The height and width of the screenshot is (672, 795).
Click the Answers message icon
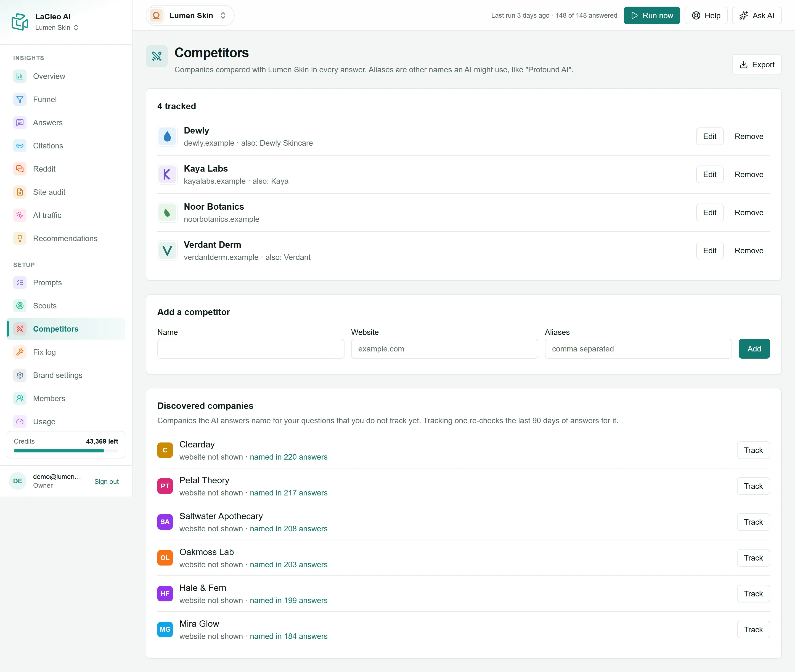(x=20, y=123)
